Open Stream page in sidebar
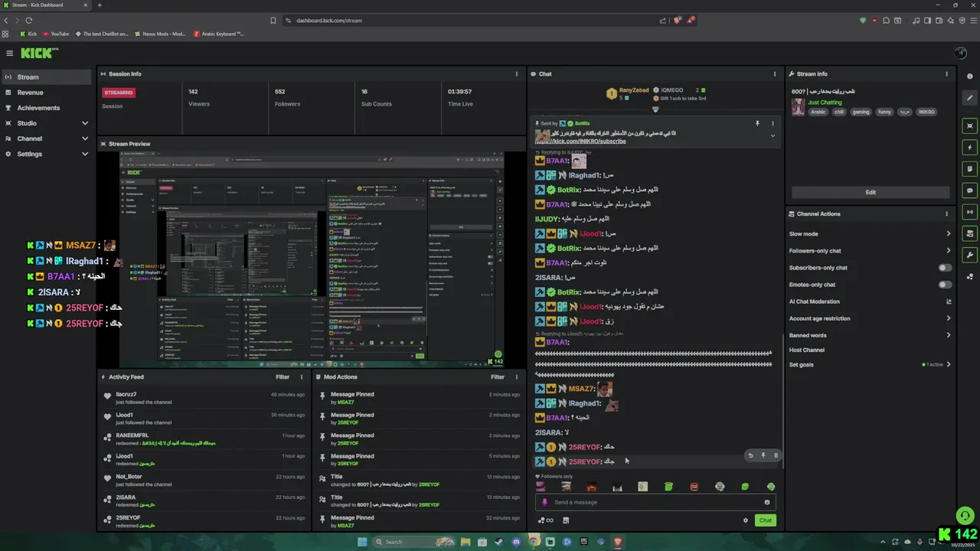Screen dimensions: 980x551 pos(47,77)
